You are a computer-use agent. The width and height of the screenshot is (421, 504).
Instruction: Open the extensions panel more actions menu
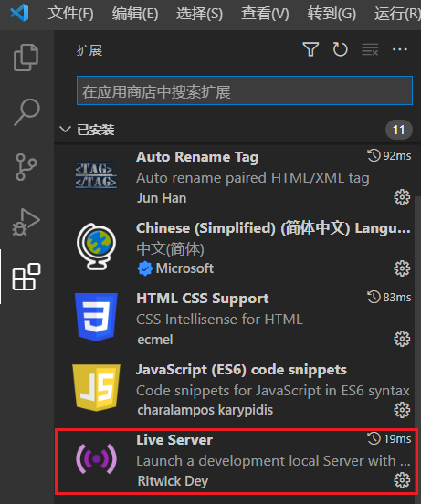coord(400,49)
